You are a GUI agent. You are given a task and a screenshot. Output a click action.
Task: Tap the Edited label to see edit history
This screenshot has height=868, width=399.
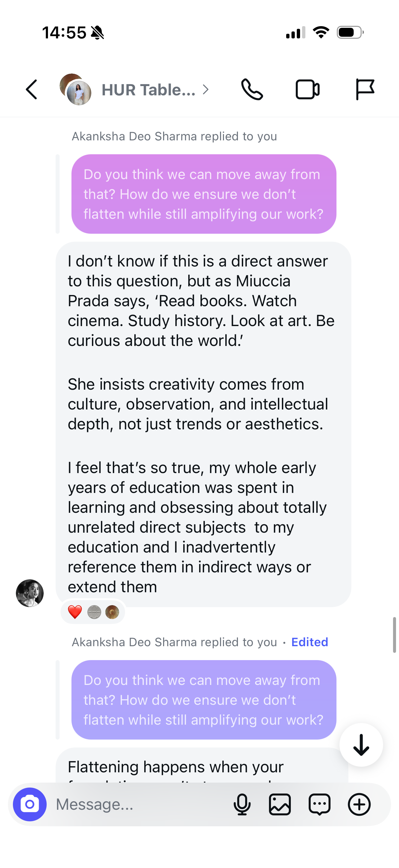[309, 642]
